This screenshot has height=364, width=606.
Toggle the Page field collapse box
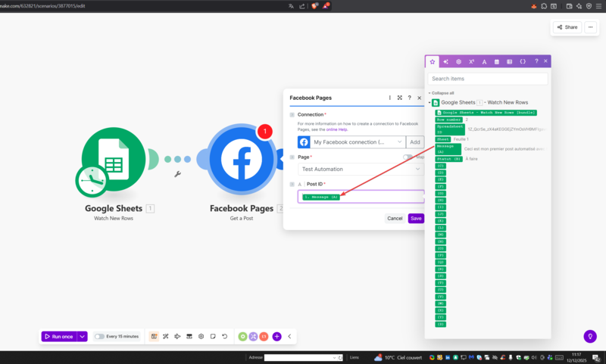click(292, 157)
